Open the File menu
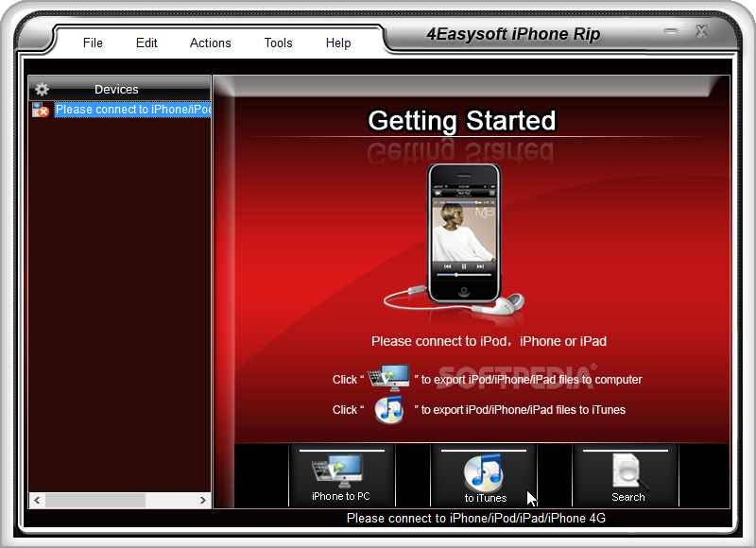Viewport: 756px width, 548px height. (93, 43)
